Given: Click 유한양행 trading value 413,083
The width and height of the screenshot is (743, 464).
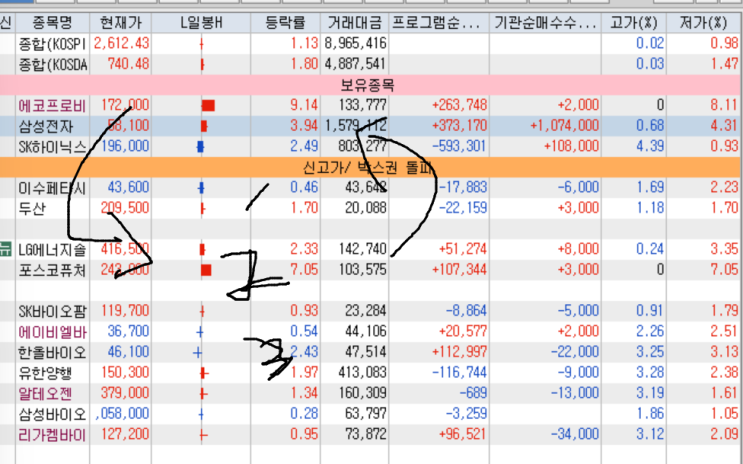Looking at the screenshot, I should pos(362,373).
